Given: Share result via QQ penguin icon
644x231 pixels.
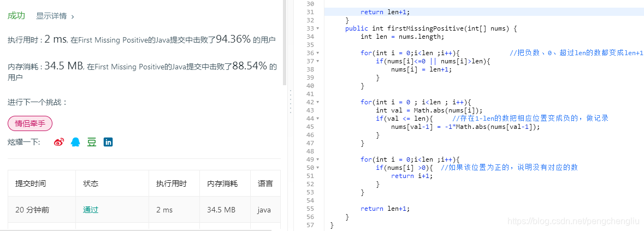Looking at the screenshot, I should [75, 143].
